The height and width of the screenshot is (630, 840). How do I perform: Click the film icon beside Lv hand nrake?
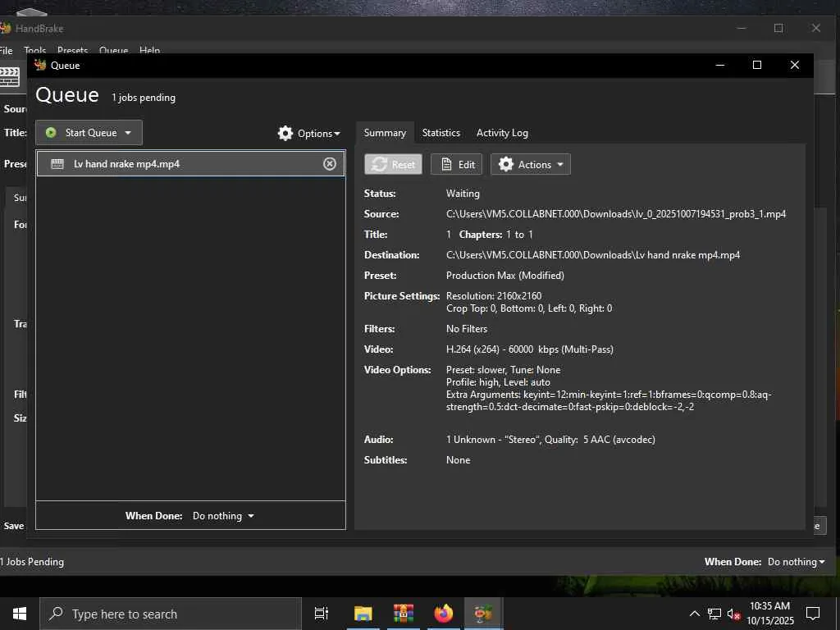[57, 164]
